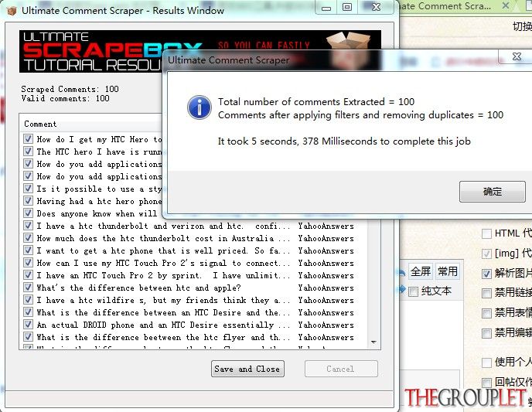Click 'What is the difference beetween the htc flyer' row

[x=195, y=337]
